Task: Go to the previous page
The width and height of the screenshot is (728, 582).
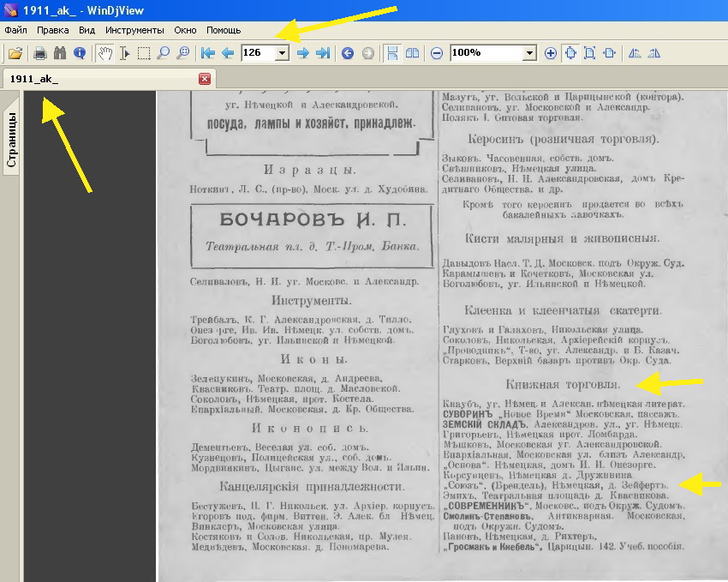Action: click(228, 53)
